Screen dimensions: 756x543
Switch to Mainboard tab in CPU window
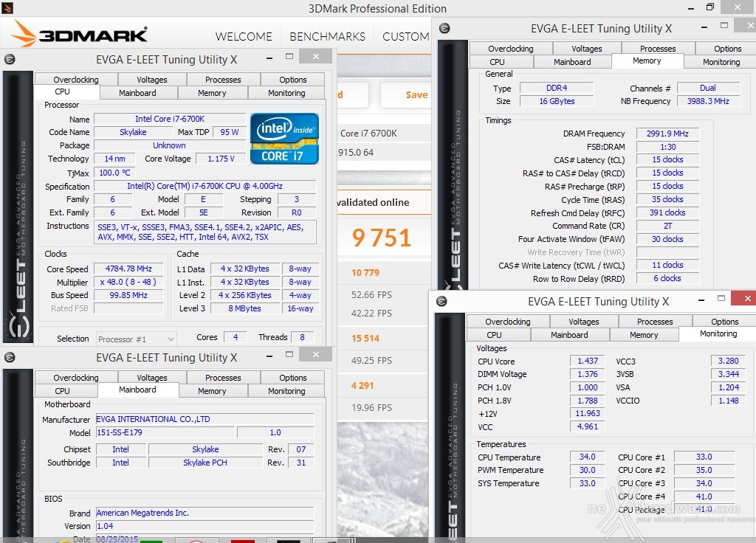137,93
